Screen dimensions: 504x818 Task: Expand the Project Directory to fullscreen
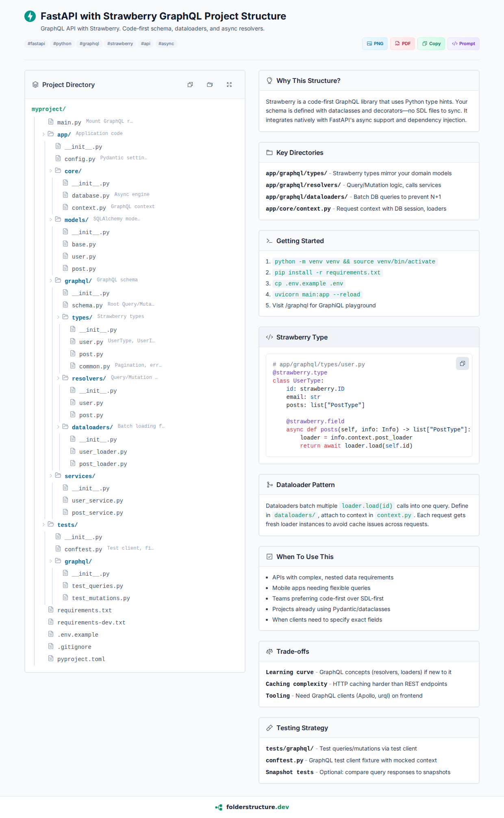pyautogui.click(x=229, y=85)
